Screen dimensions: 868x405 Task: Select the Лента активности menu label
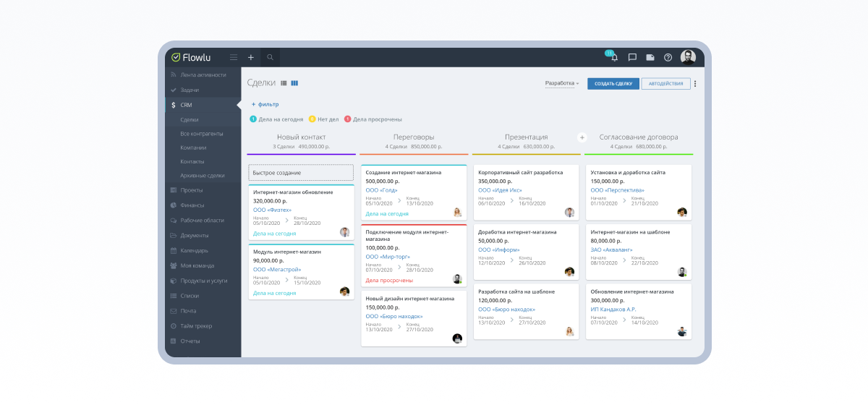point(203,74)
